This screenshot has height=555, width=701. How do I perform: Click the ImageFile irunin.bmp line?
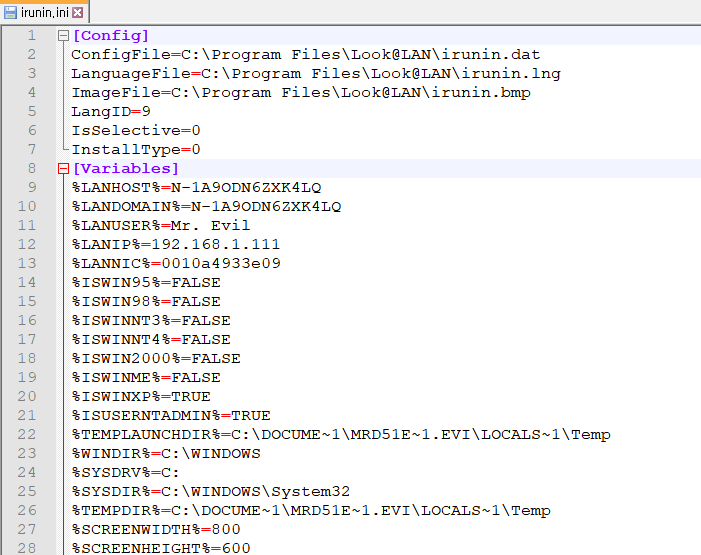[x=301, y=93]
